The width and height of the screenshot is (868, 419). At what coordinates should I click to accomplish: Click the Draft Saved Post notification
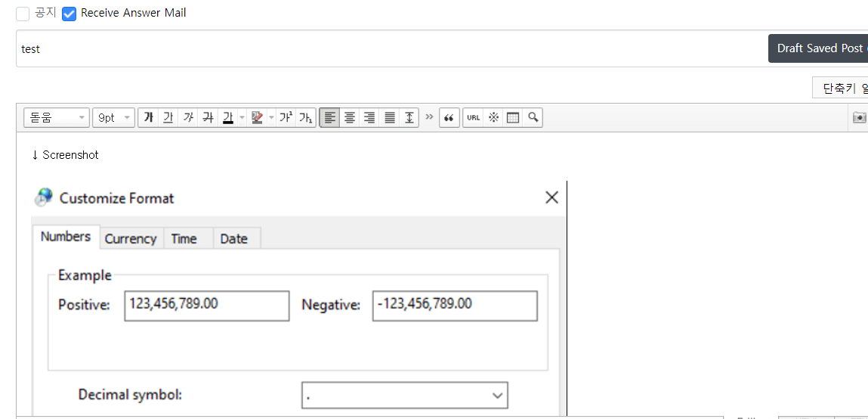818,48
